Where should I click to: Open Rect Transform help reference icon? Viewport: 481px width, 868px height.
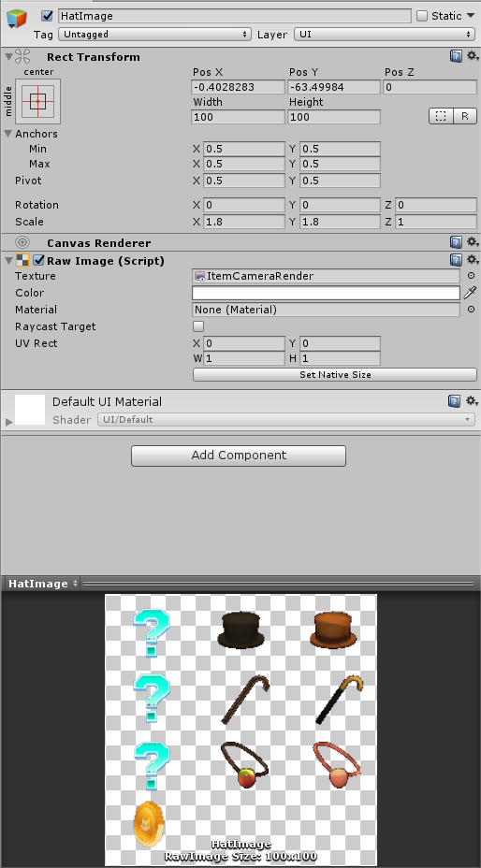(x=456, y=56)
